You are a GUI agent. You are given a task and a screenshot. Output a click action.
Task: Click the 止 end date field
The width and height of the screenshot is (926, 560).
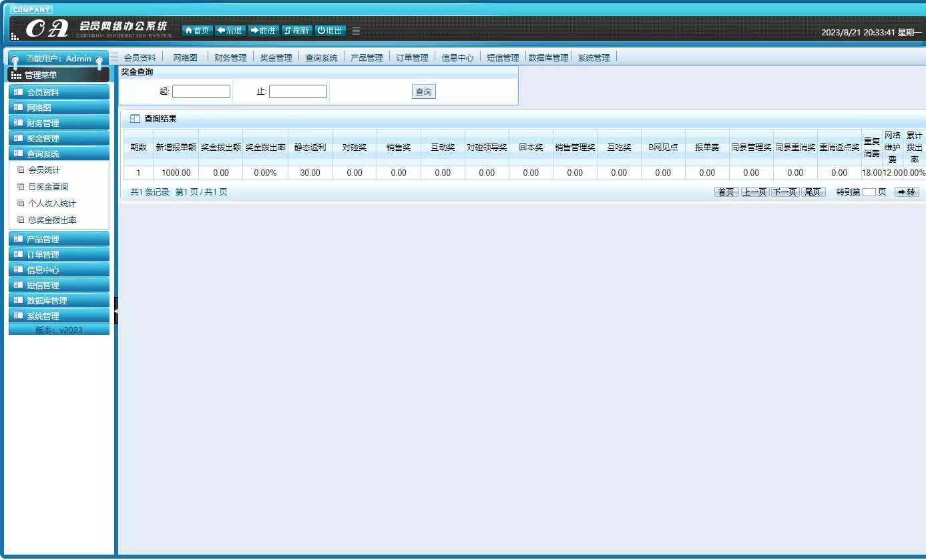point(298,91)
